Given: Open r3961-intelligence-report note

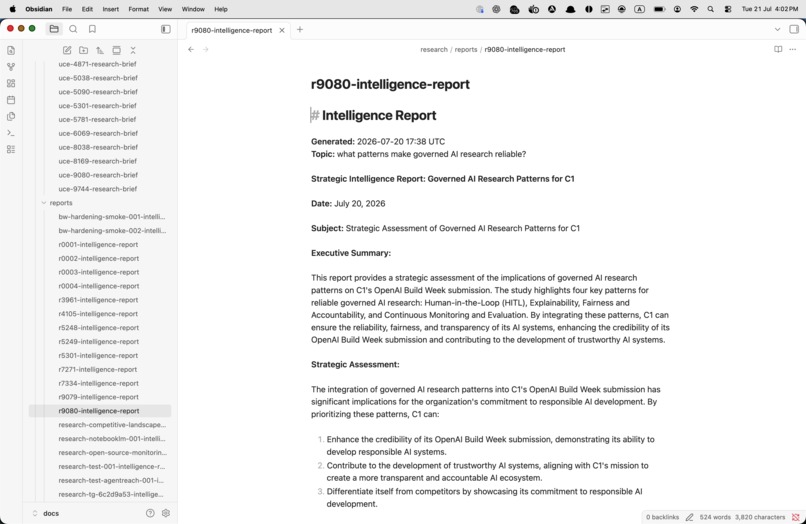Looking at the screenshot, I should coord(98,300).
